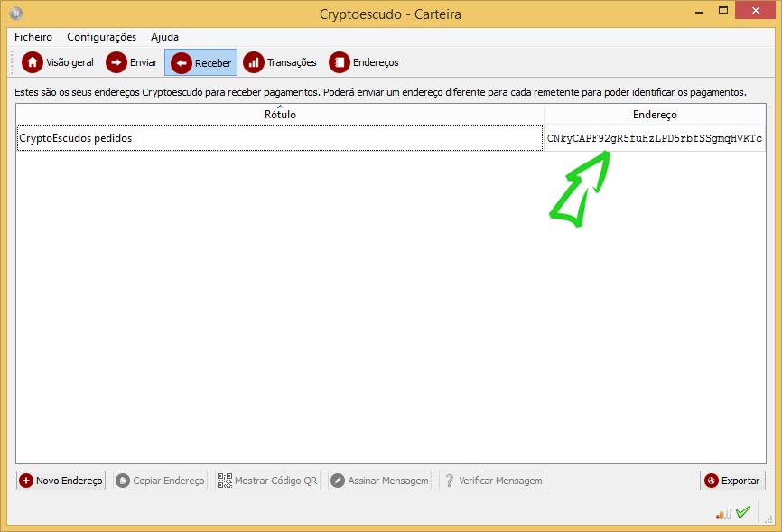Click the network connection signal icon
This screenshot has width=782, height=532.
(x=722, y=513)
